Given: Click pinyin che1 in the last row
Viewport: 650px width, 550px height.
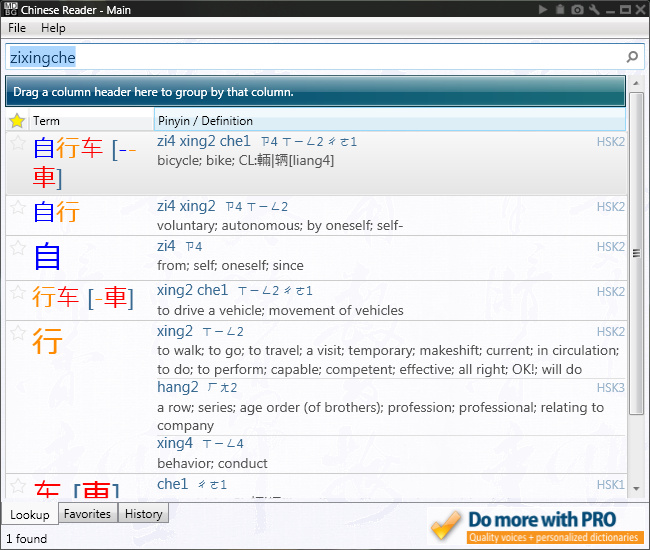Looking at the screenshot, I should point(172,484).
